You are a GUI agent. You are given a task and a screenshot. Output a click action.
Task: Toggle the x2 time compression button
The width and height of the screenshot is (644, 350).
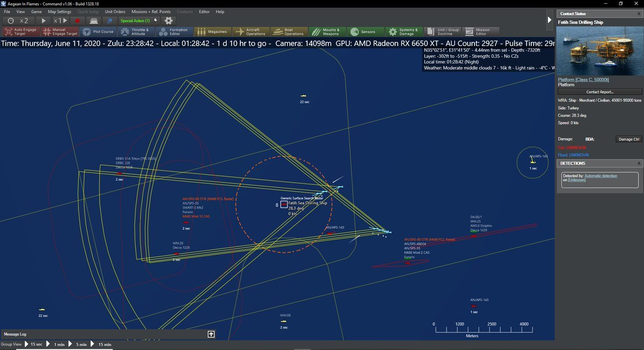pos(19,20)
